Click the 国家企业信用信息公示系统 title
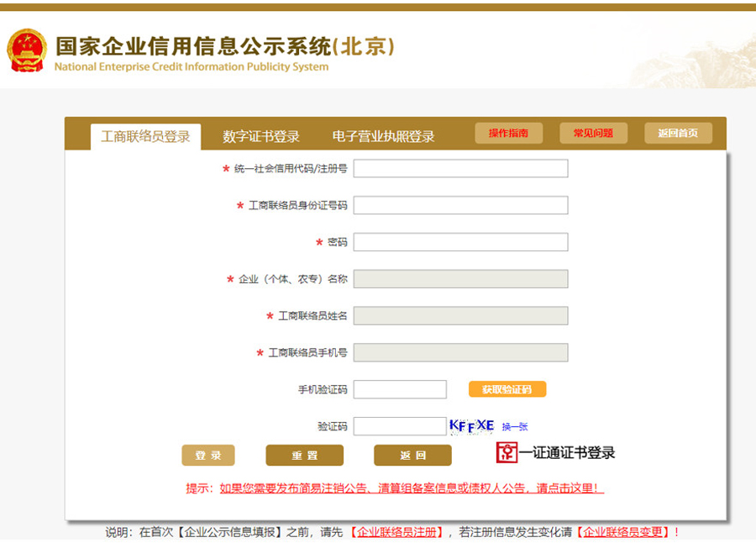The width and height of the screenshot is (756, 543). click(x=225, y=46)
